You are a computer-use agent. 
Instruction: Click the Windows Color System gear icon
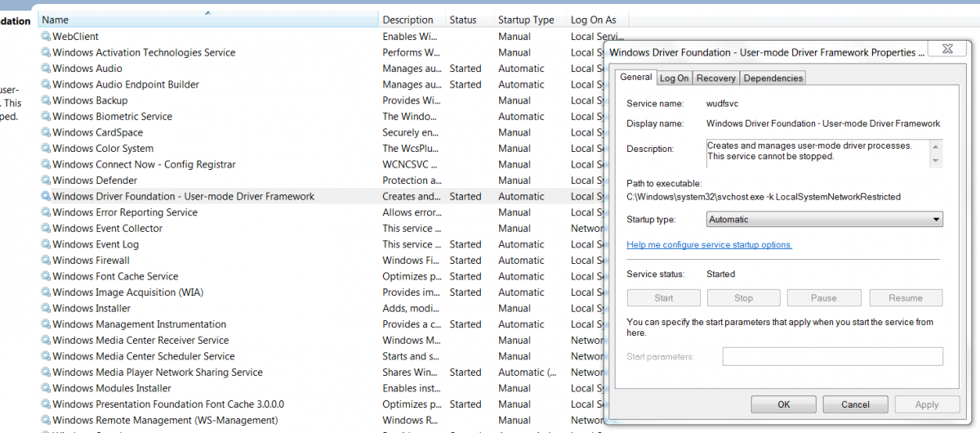tap(46, 149)
